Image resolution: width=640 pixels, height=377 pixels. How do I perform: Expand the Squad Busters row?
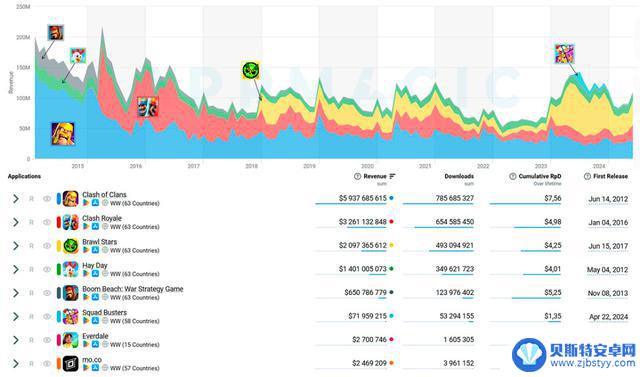point(16,317)
